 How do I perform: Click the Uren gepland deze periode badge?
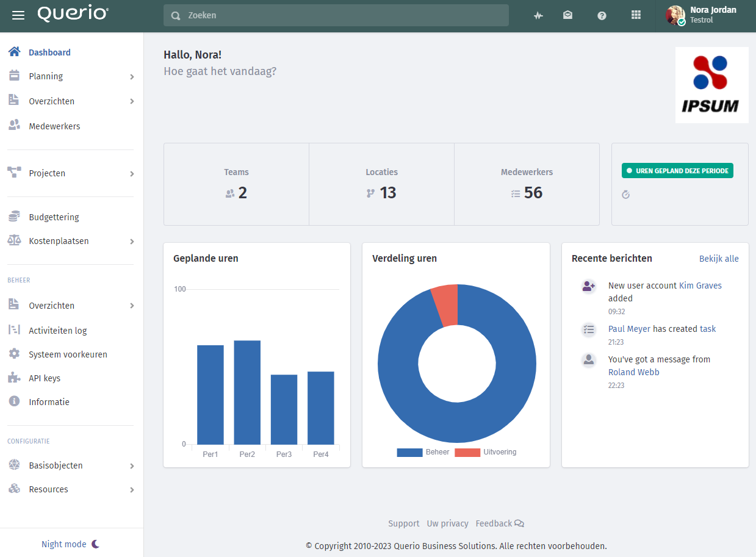point(677,171)
